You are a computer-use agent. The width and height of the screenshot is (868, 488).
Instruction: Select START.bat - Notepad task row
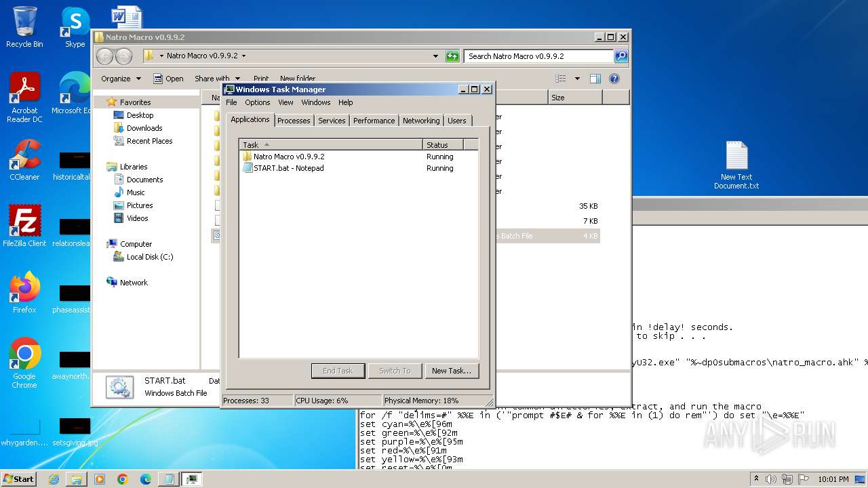click(359, 168)
